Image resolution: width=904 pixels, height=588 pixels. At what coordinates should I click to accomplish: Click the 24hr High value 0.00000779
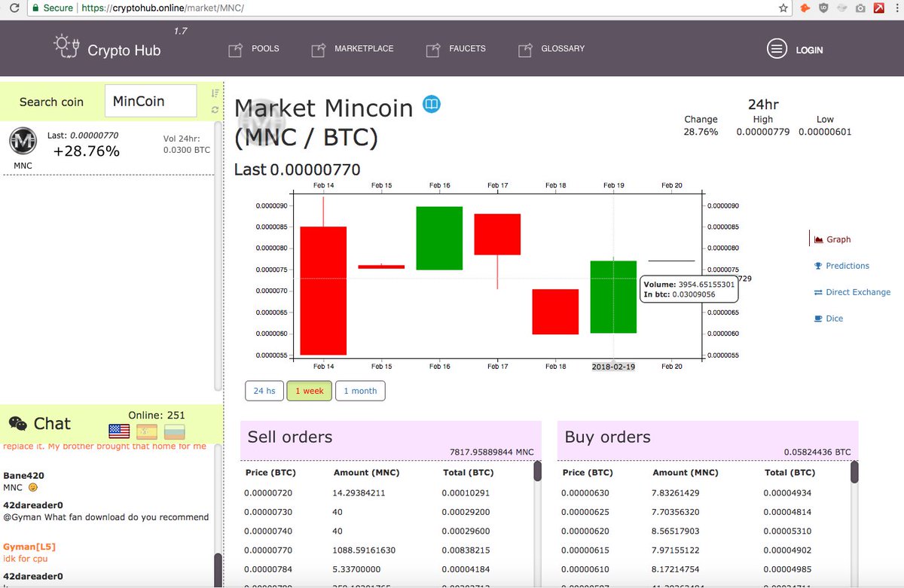764,132
